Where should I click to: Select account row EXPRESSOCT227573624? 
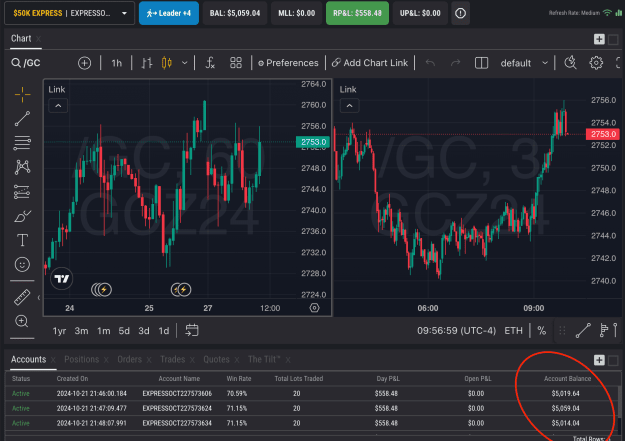pyautogui.click(x=311, y=408)
